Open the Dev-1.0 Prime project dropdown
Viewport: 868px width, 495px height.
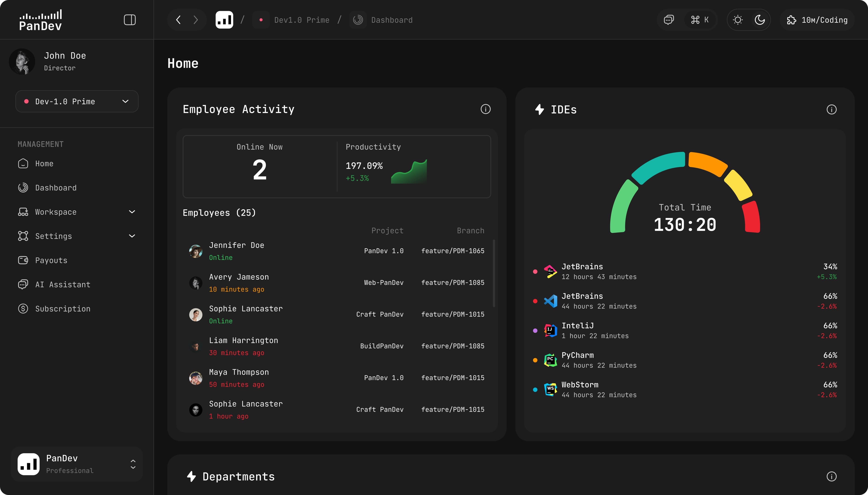77,101
